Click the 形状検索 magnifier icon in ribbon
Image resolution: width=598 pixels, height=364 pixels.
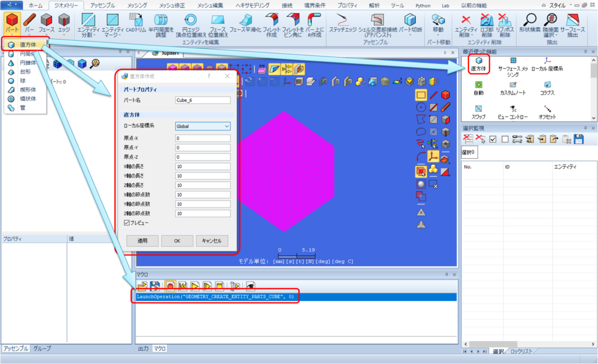[530, 19]
